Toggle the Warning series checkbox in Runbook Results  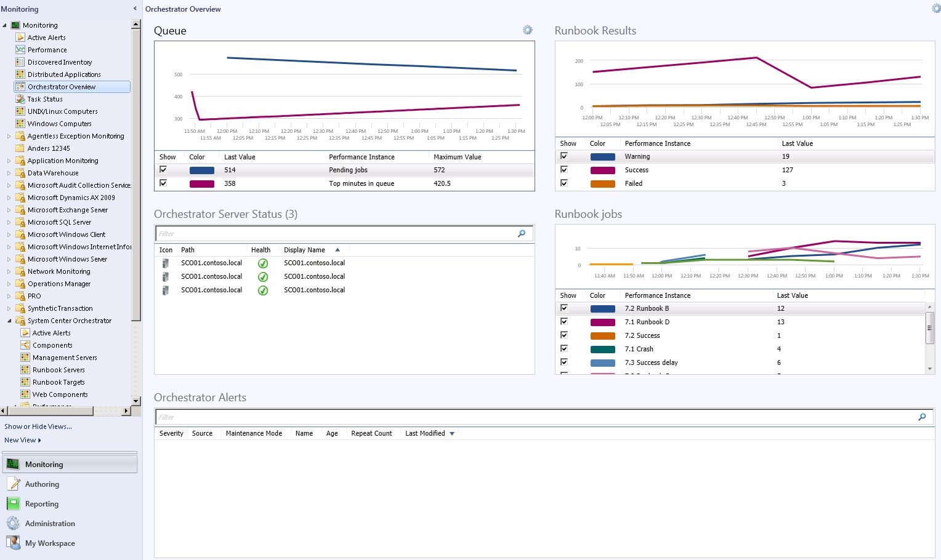563,156
